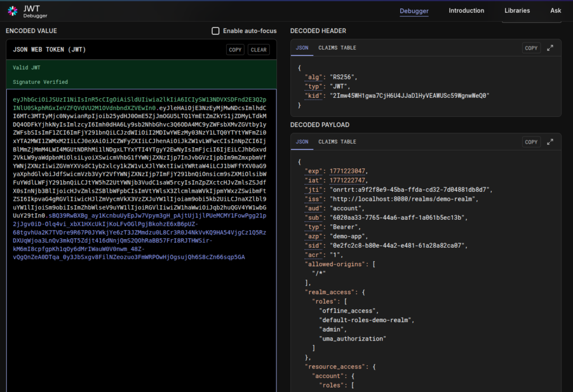573x392 pixels.
Task: Select the JSON tab in Decoded Payload
Action: [302, 141]
